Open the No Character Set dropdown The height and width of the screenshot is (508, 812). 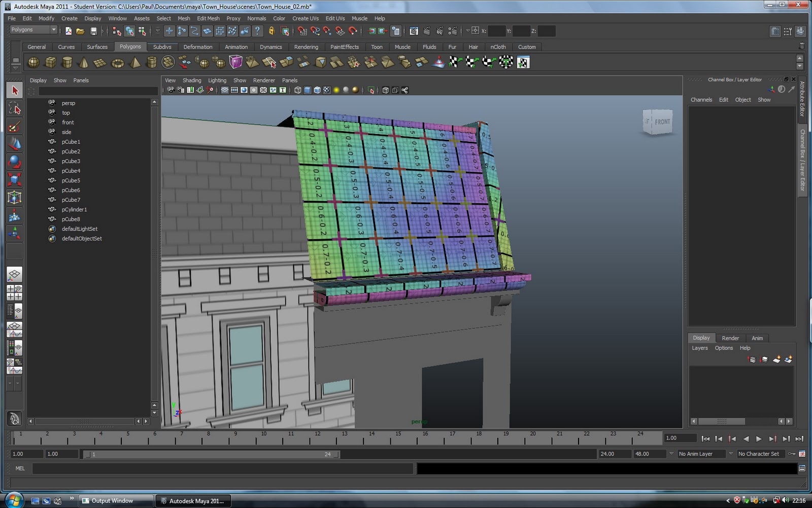(760, 454)
